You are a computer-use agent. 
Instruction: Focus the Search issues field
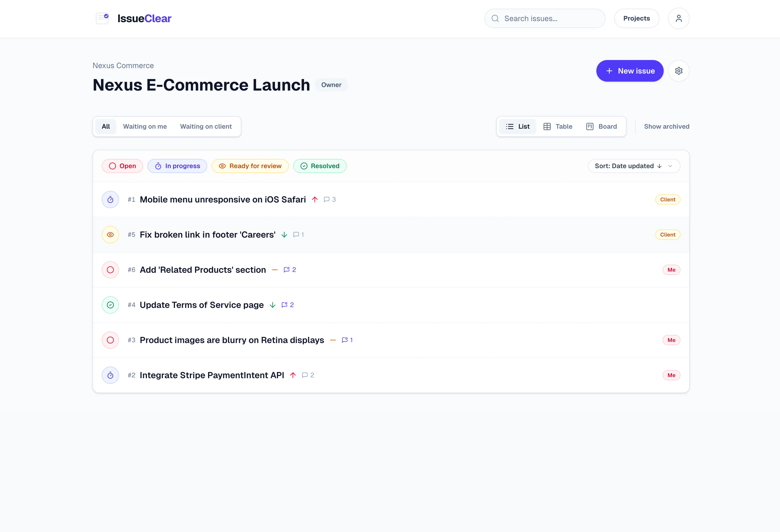coord(544,18)
